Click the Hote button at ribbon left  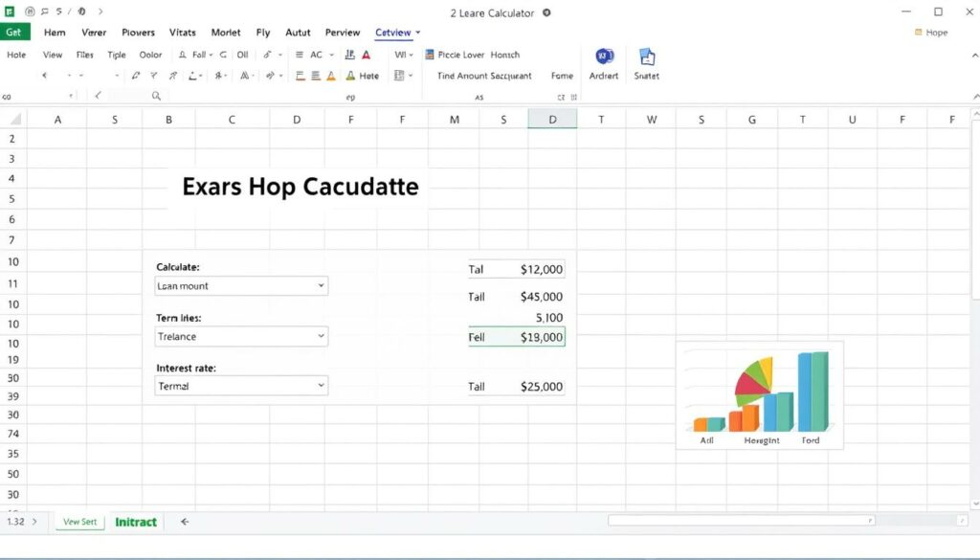tap(16, 55)
